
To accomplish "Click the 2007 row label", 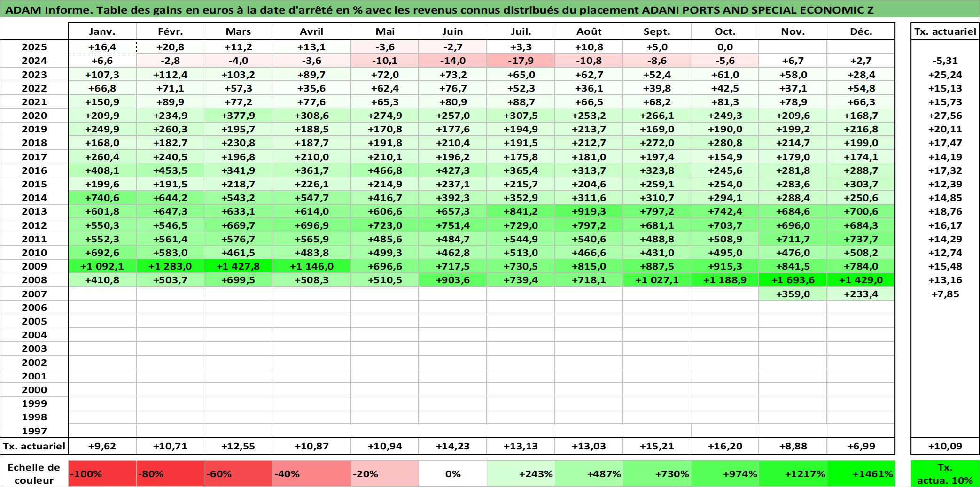I will coord(34,294).
